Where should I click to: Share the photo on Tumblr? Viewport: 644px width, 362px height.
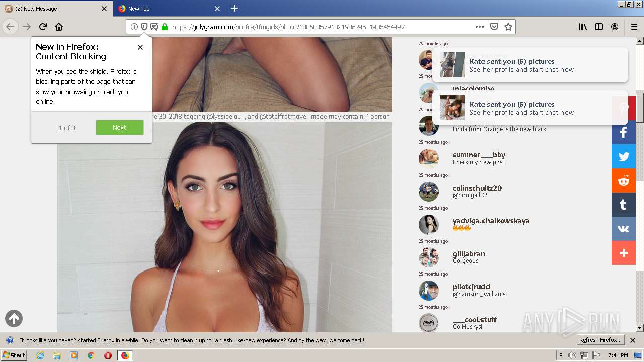[624, 205]
